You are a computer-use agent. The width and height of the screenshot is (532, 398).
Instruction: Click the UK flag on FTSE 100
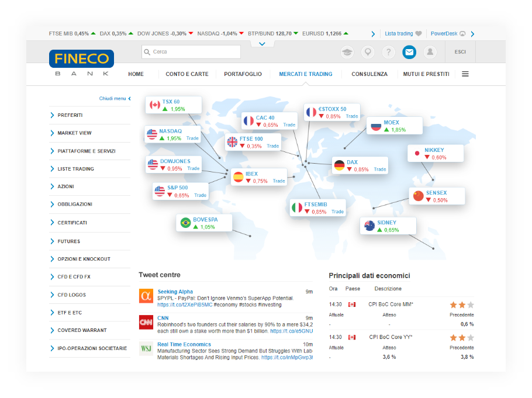(x=232, y=142)
